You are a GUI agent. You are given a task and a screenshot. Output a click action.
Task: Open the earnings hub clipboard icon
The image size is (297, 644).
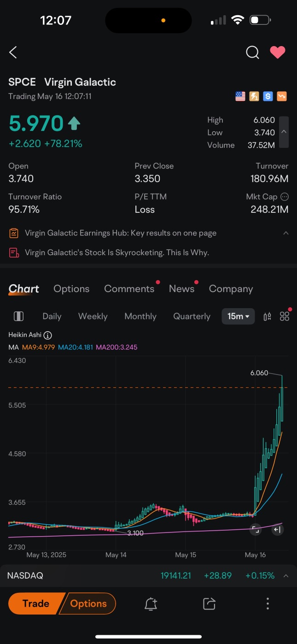tap(14, 233)
